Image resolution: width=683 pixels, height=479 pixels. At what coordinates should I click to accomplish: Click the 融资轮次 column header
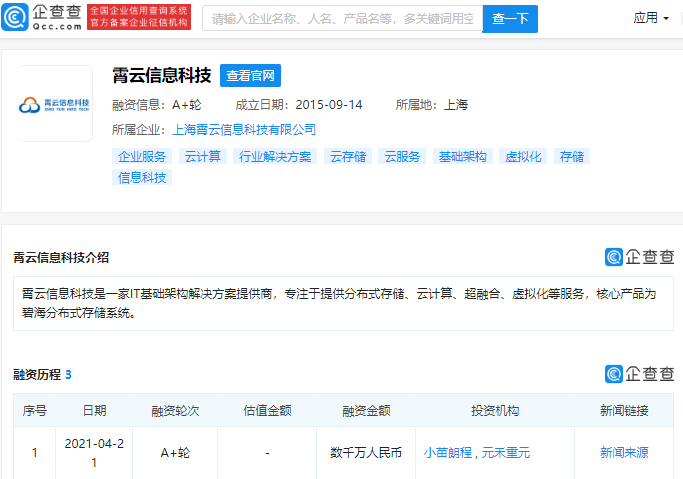175,411
